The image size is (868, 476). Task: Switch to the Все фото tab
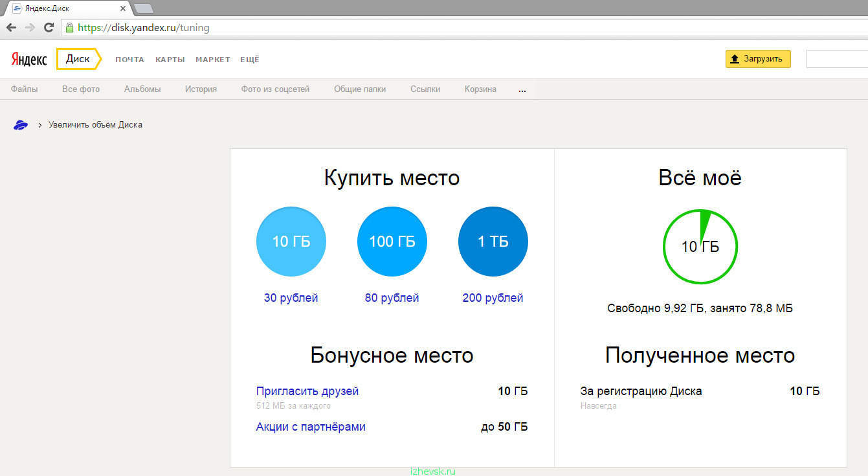(x=81, y=89)
